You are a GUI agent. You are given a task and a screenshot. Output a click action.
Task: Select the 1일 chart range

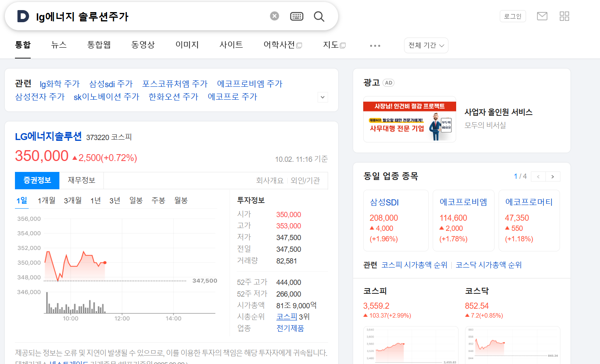[x=22, y=201]
